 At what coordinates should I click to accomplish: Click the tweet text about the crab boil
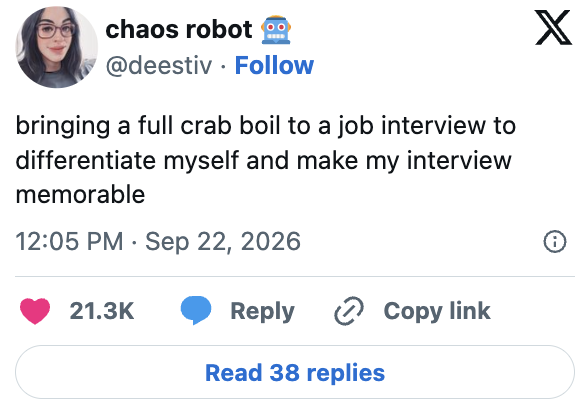pyautogui.click(x=266, y=160)
